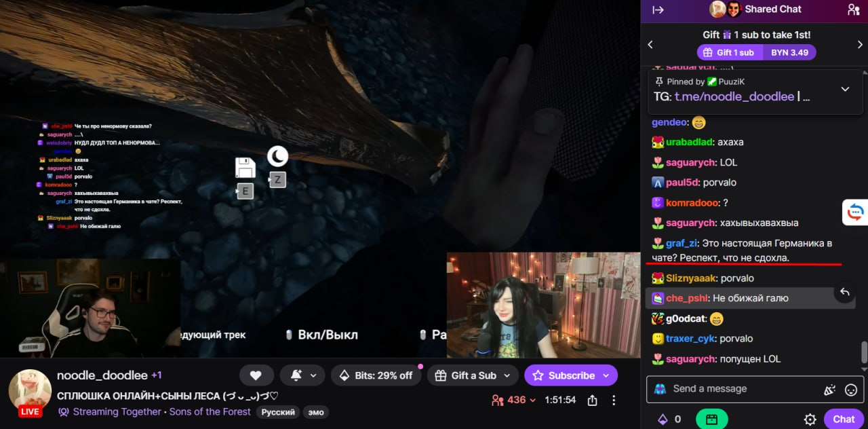The image size is (868, 429).
Task: Open the three-dot more options menu
Action: pos(614,400)
